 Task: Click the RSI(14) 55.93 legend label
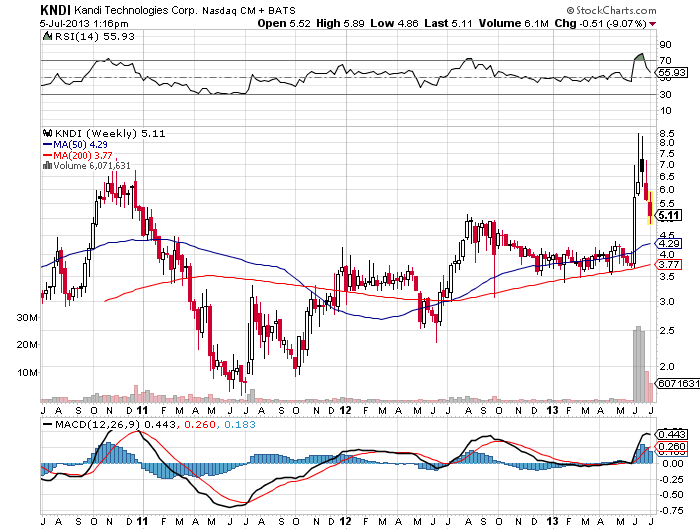click(95, 37)
